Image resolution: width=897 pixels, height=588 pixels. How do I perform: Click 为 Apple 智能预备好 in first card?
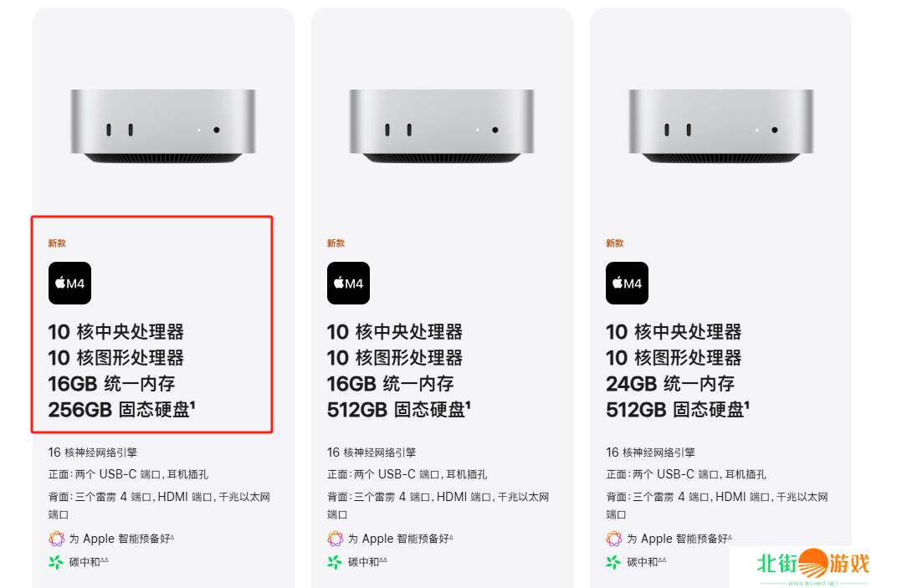click(x=121, y=539)
